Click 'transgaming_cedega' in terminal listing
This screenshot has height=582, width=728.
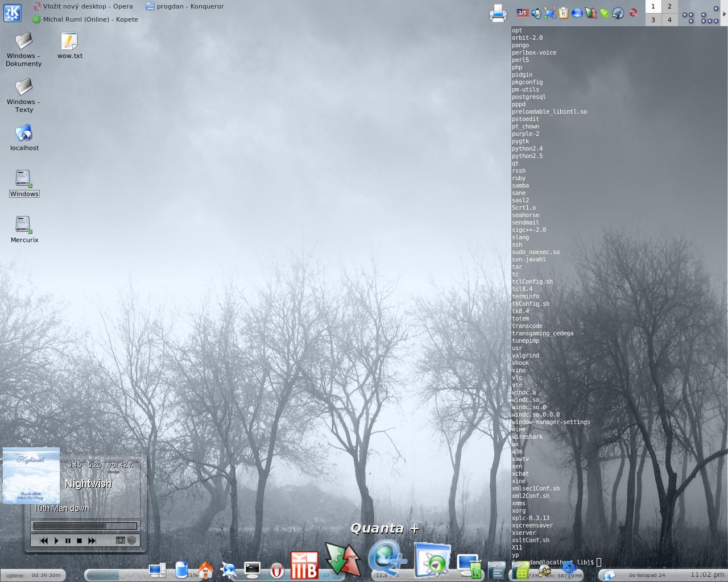[x=543, y=333]
